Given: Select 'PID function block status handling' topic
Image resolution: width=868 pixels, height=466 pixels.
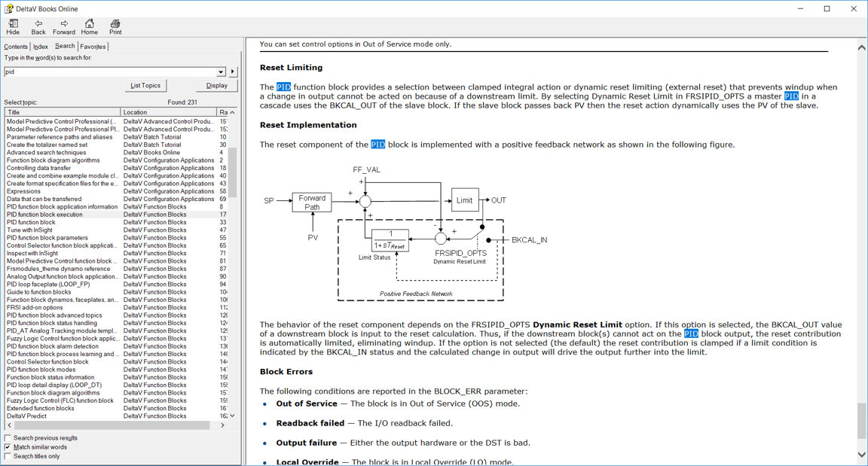Looking at the screenshot, I should coord(51,323).
